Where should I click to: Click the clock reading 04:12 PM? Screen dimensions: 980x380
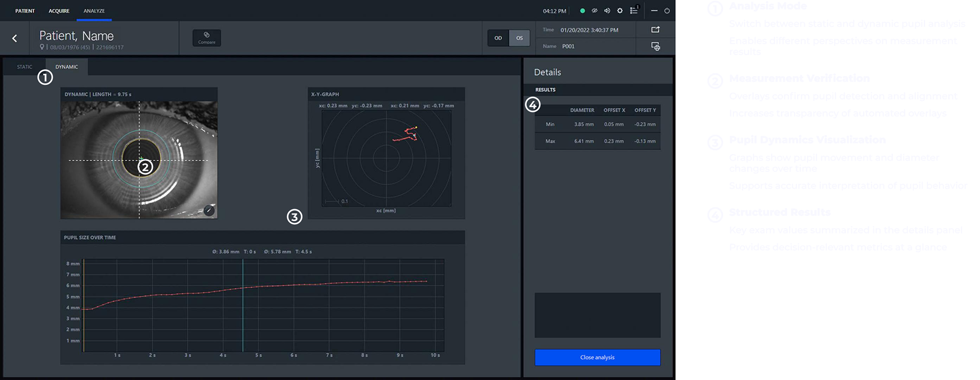[554, 11]
